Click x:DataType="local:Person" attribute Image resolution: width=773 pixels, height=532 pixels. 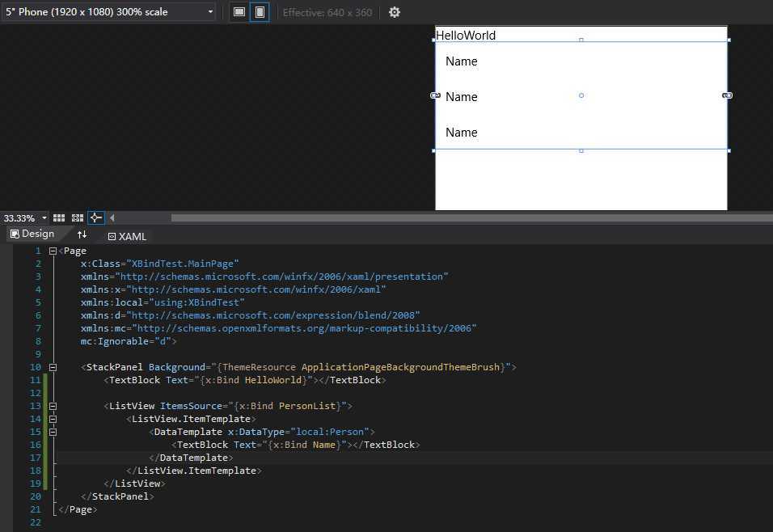[298, 432]
